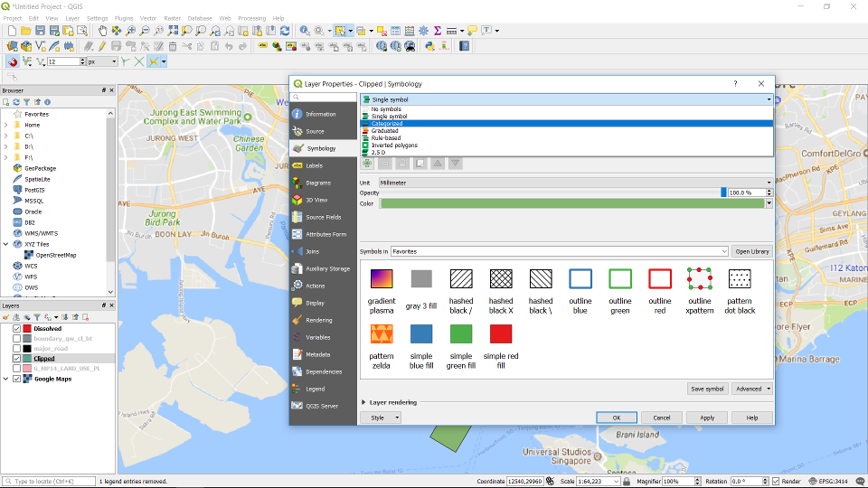Toggle the Google Maps layer checkbox
Screen dimensions: 868x488
16,379
